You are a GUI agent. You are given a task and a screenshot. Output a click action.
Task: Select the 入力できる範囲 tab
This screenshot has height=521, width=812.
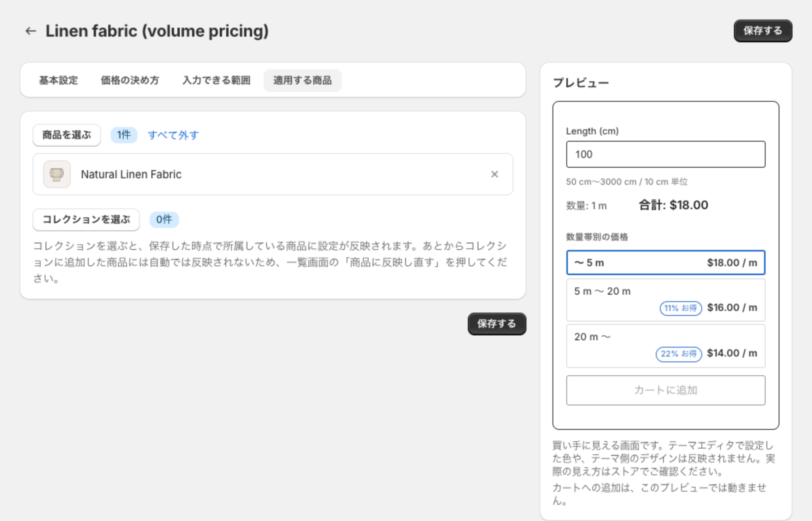(216, 80)
